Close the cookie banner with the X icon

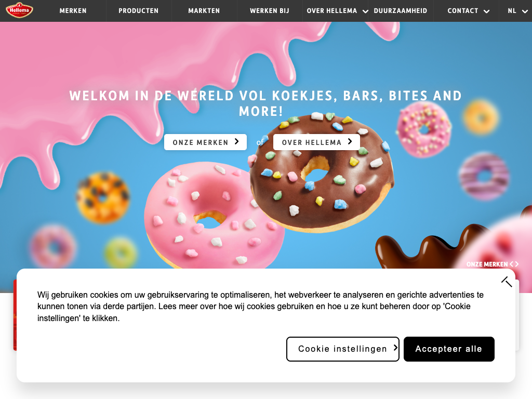coord(507,282)
